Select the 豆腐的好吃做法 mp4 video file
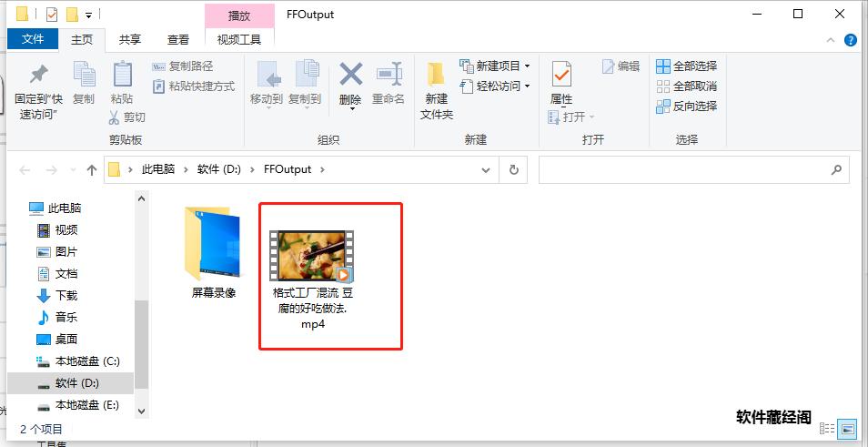This screenshot has width=868, height=447. pos(313,279)
